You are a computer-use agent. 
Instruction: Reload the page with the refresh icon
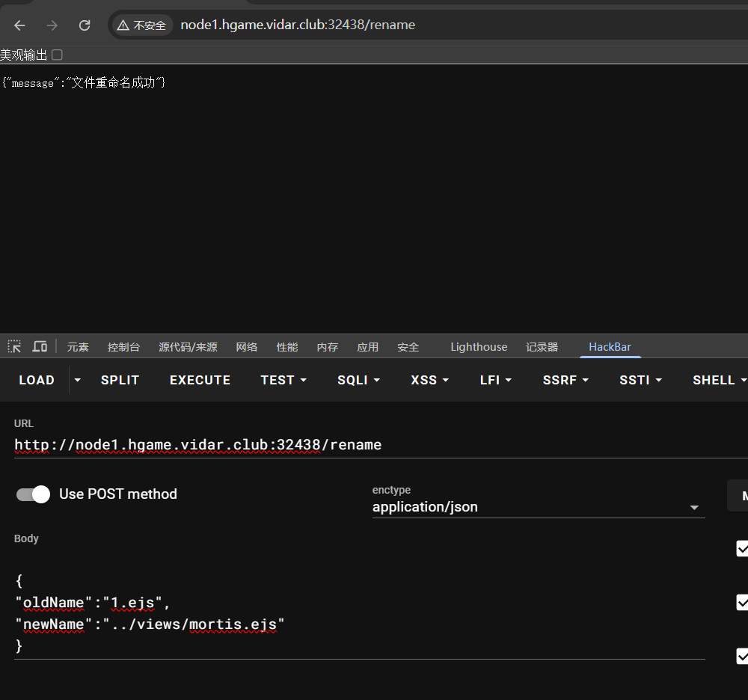coord(85,25)
